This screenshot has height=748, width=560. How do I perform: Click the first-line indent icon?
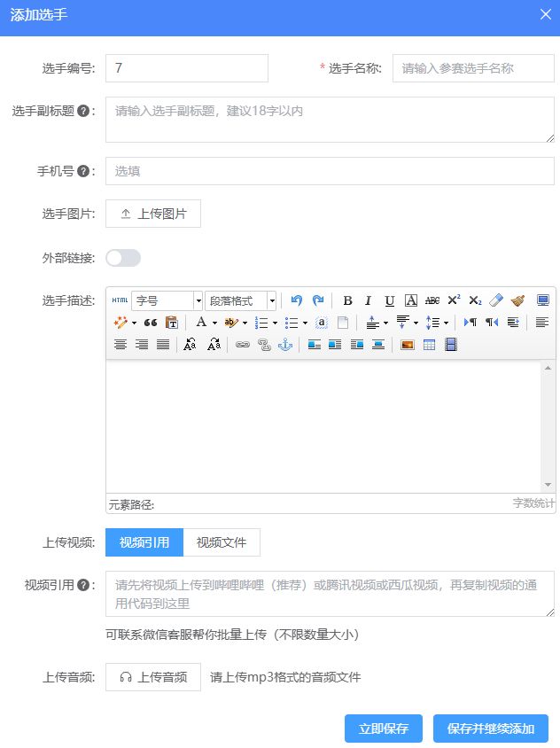point(513,323)
